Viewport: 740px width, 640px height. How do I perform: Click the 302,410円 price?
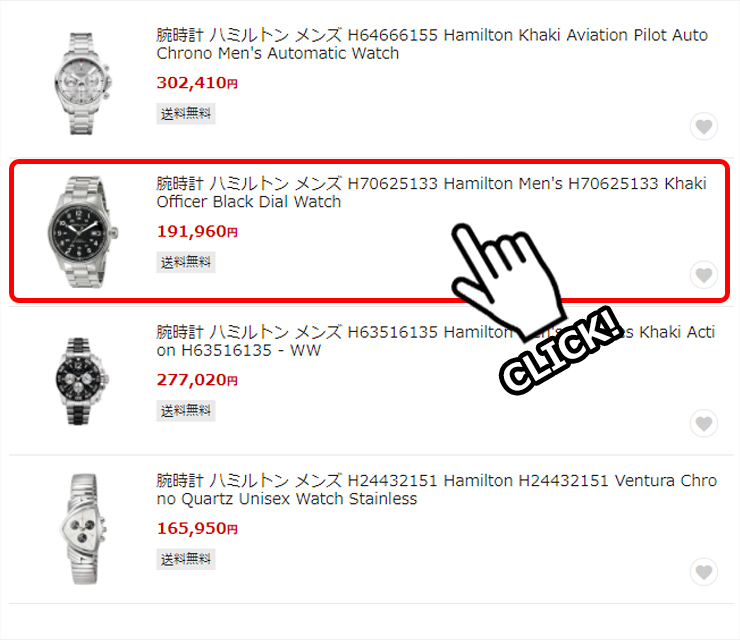pos(197,83)
